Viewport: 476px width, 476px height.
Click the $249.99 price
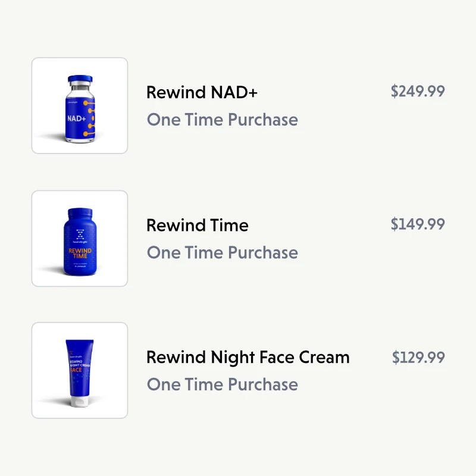pyautogui.click(x=418, y=91)
